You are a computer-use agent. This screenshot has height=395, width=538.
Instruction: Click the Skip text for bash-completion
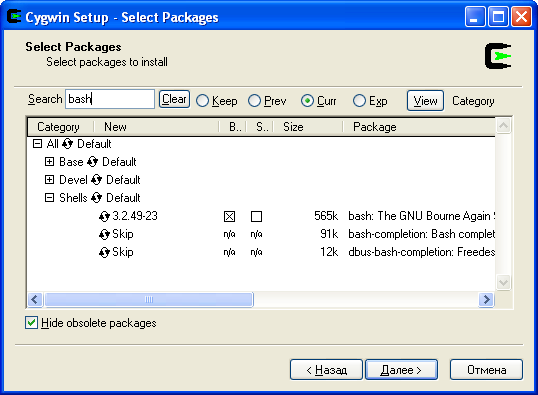pyautogui.click(x=123, y=234)
